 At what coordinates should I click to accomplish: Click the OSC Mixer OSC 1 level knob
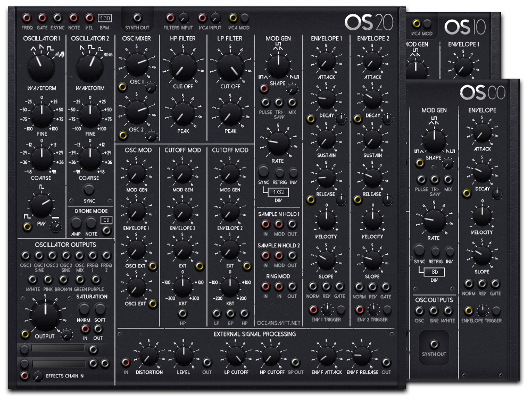pyautogui.click(x=137, y=63)
